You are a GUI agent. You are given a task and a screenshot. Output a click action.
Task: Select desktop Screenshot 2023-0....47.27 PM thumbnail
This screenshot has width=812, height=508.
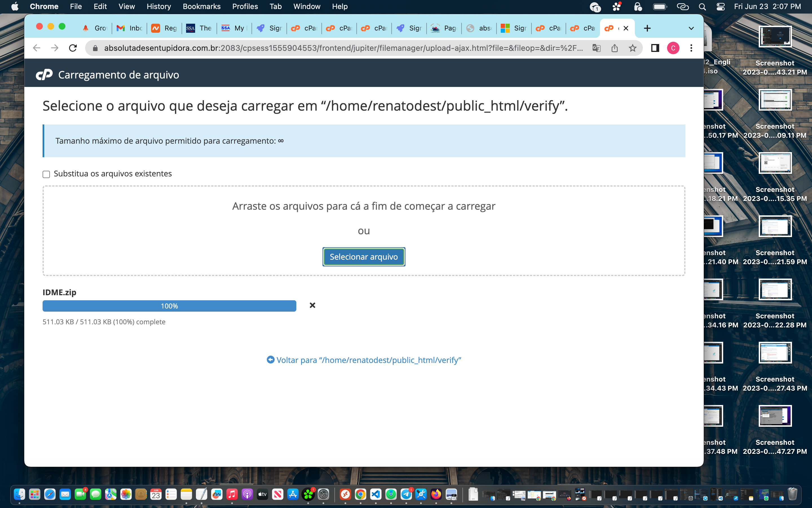[775, 416]
